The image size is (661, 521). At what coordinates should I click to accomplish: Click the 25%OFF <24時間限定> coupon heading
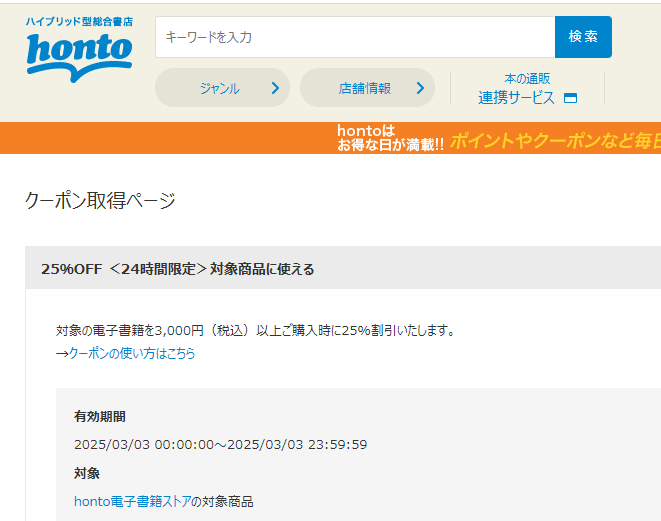coord(177,269)
